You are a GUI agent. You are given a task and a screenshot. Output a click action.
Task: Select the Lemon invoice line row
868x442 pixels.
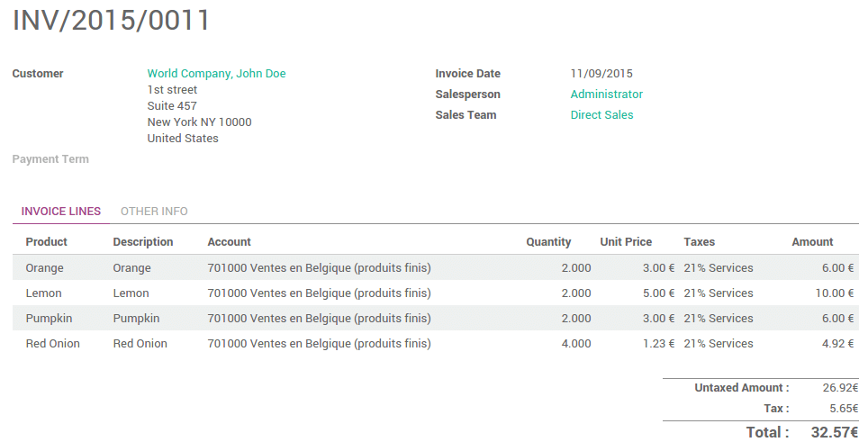[x=43, y=293]
